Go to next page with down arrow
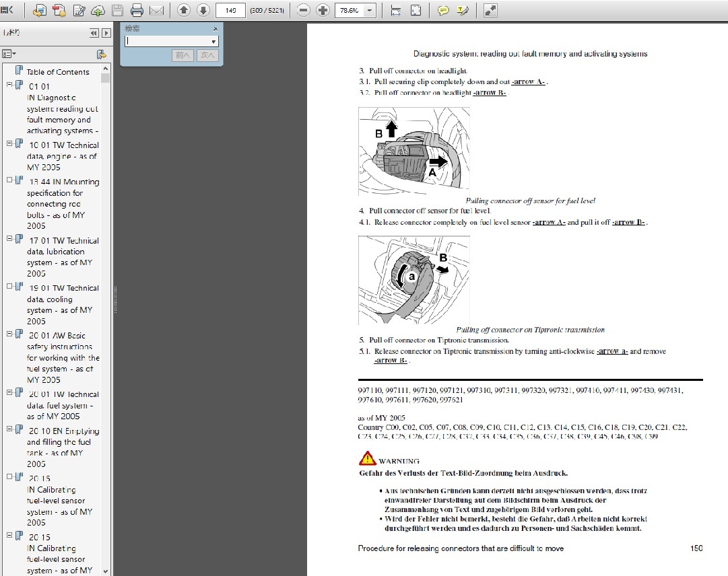Image resolution: width=728 pixels, height=576 pixels. click(203, 10)
